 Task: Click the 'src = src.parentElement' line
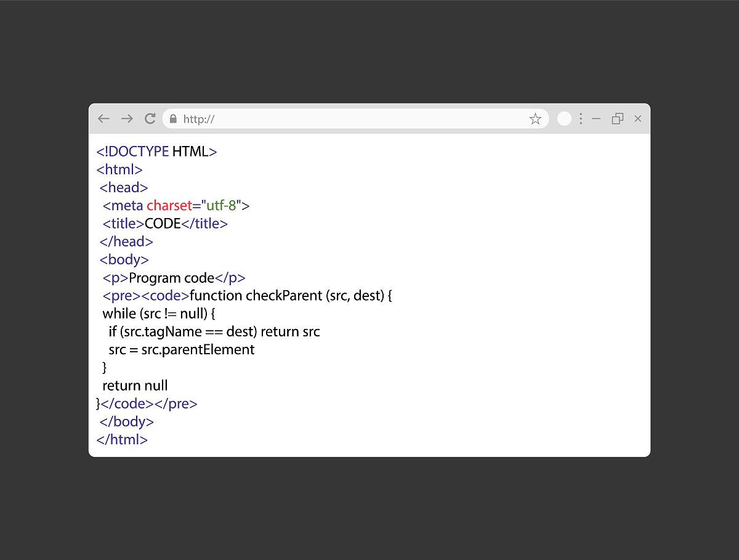point(182,350)
